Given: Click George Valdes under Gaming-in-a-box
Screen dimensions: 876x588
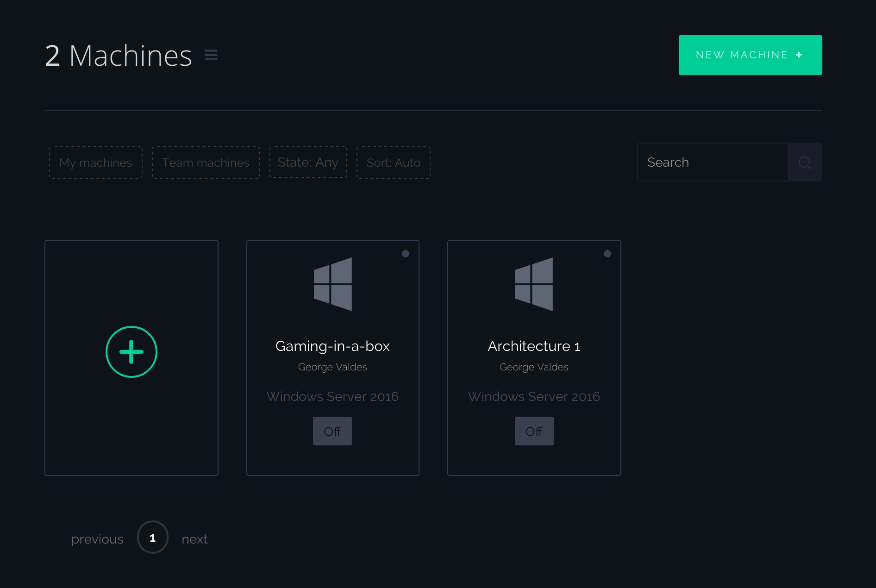Looking at the screenshot, I should point(332,367).
